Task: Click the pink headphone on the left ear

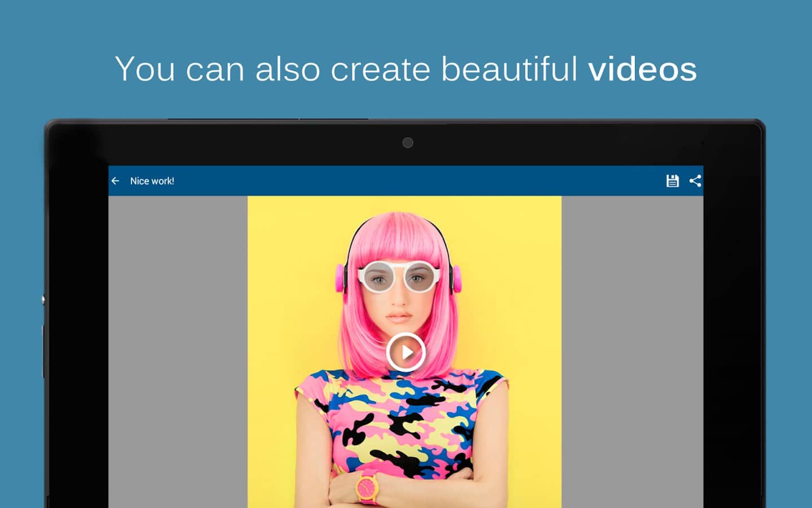Action: coord(340,278)
